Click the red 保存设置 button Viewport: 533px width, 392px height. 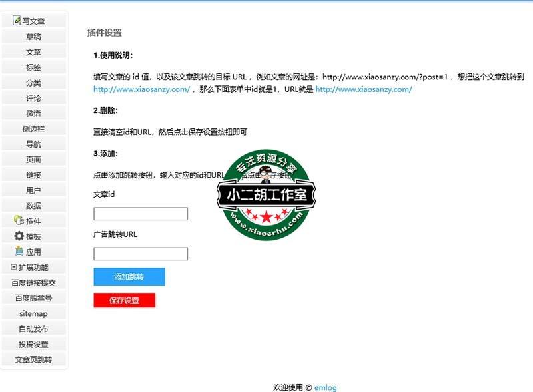(124, 300)
